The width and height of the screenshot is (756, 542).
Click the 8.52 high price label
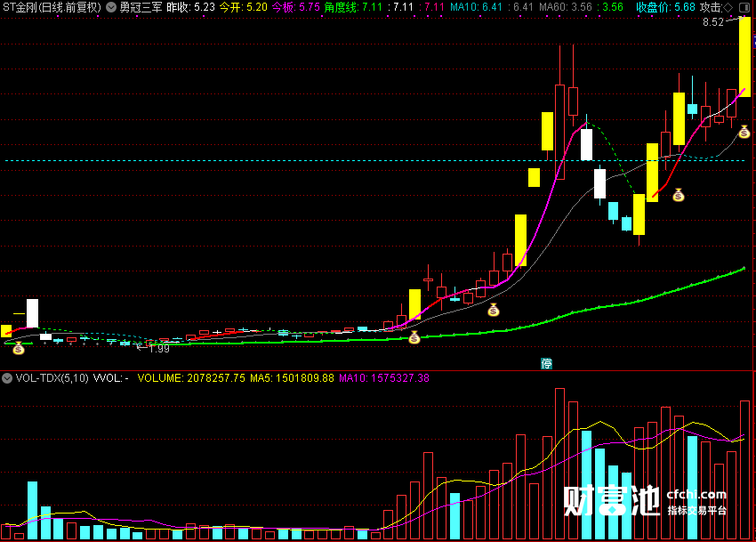tap(713, 22)
